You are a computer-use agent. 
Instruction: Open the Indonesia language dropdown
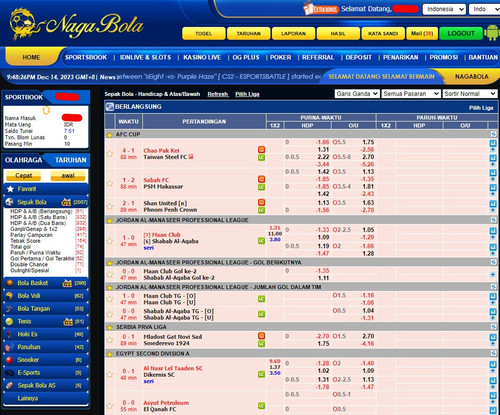click(444, 9)
